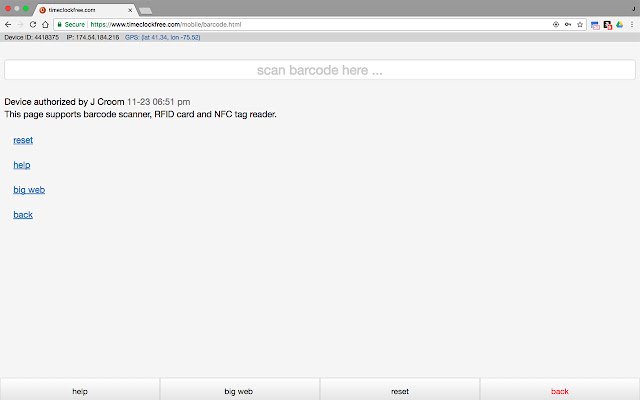
Task: Click the big web hyperlink in list
Action: pyautogui.click(x=29, y=190)
